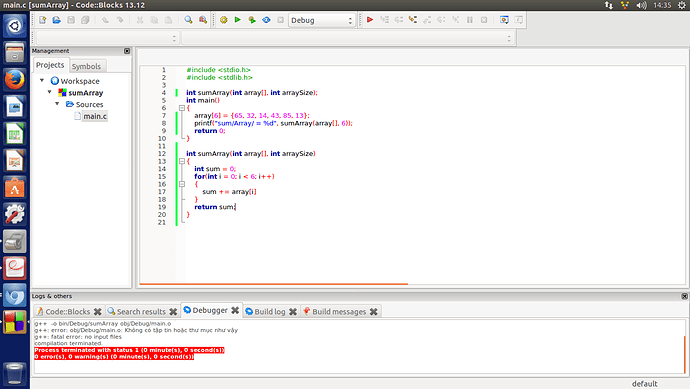
Task: Open the function list dropdown
Action: tap(348, 38)
